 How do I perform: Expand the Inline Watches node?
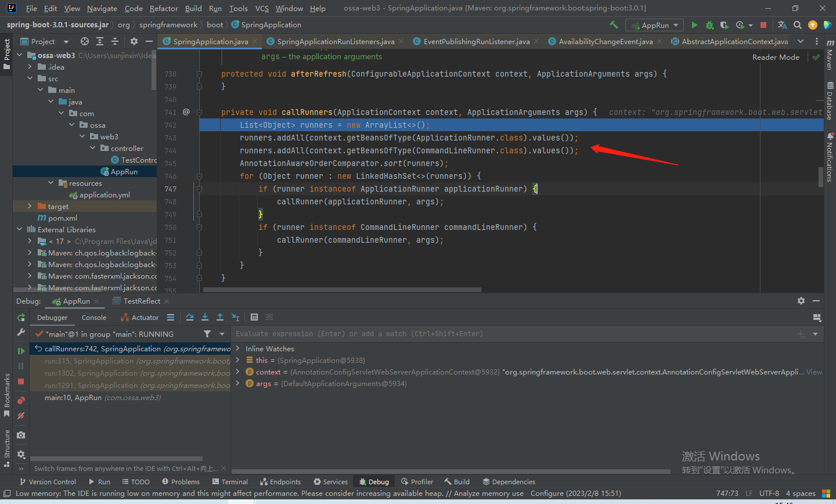click(x=237, y=348)
